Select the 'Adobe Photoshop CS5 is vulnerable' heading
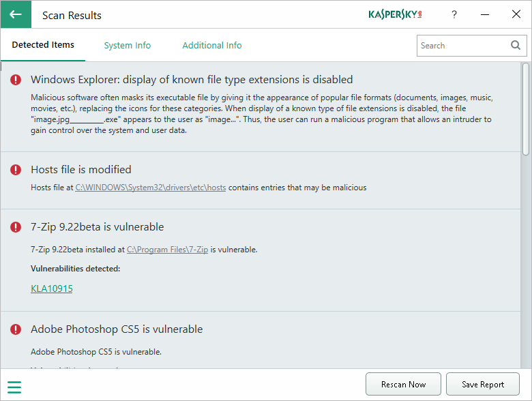Image resolution: width=532 pixels, height=401 pixels. tap(117, 329)
